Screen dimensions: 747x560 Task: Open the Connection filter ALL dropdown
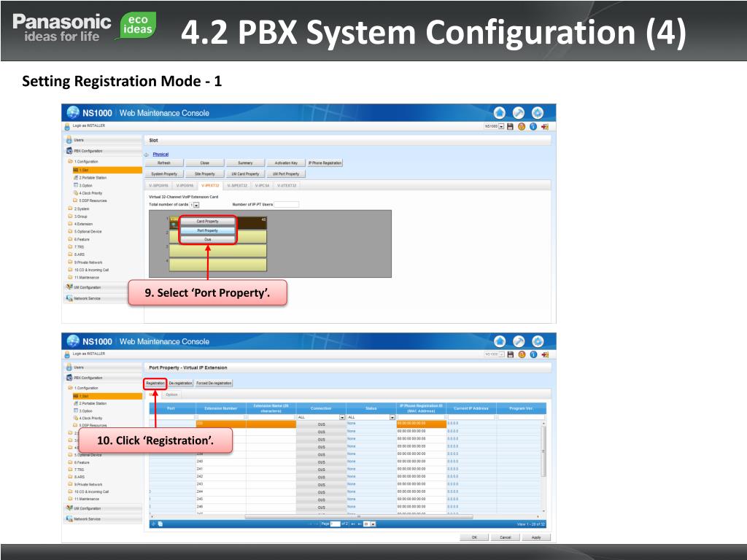coord(321,417)
